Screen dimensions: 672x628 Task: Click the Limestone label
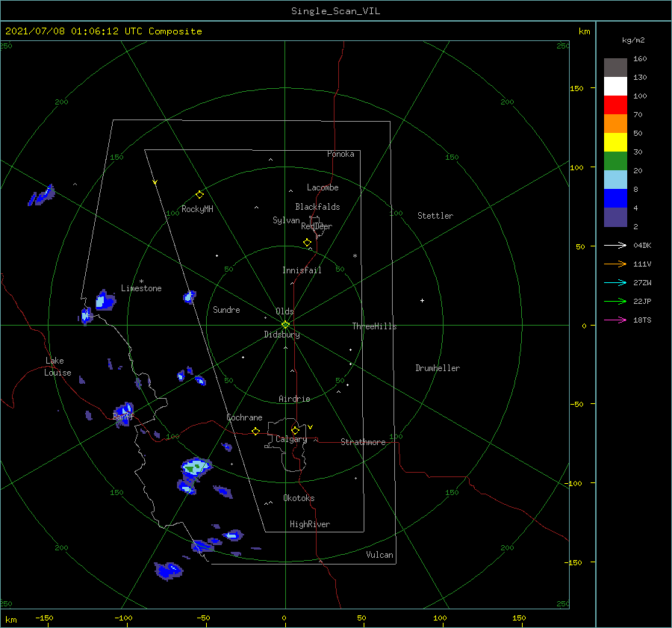click(141, 288)
